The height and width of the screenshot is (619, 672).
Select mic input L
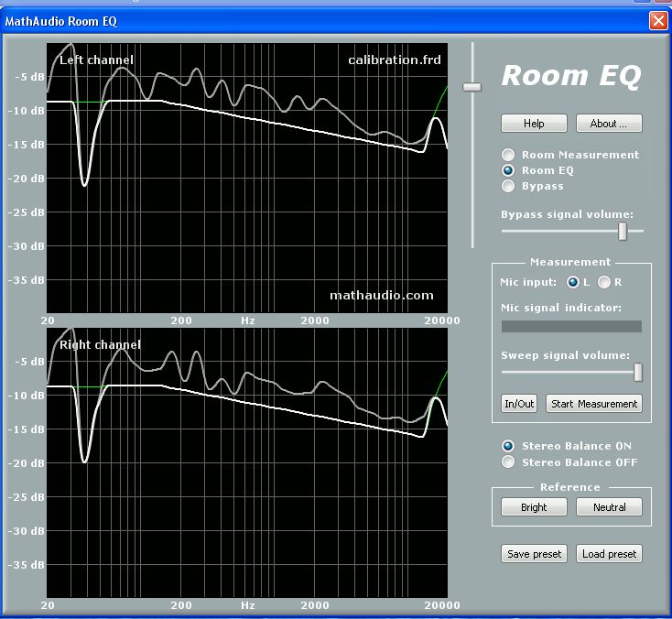pyautogui.click(x=574, y=282)
